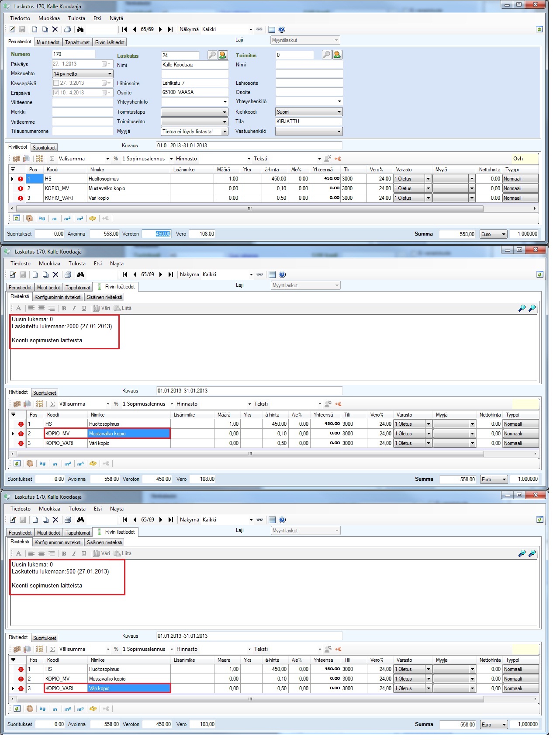The height and width of the screenshot is (740, 560).
Task: Click the blue help icon in top window
Action: pos(282,29)
